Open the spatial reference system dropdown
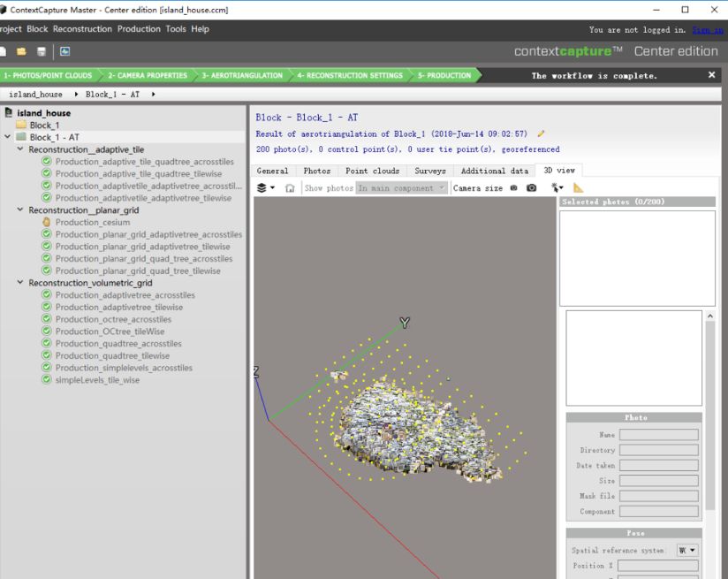 (x=686, y=550)
